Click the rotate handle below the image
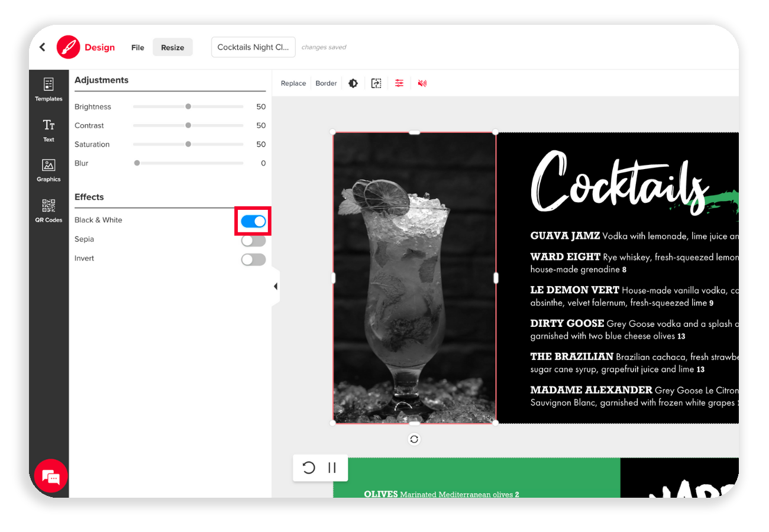769x532 pixels. pyautogui.click(x=414, y=439)
